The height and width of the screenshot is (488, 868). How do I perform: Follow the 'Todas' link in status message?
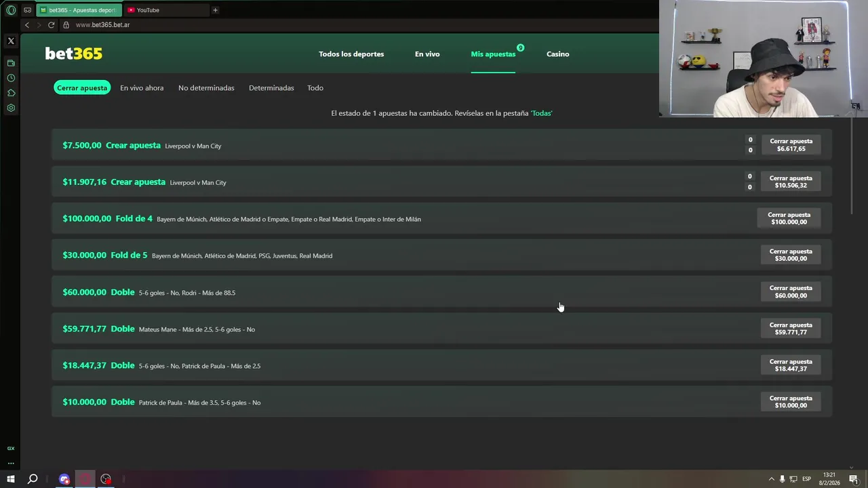[x=541, y=113]
